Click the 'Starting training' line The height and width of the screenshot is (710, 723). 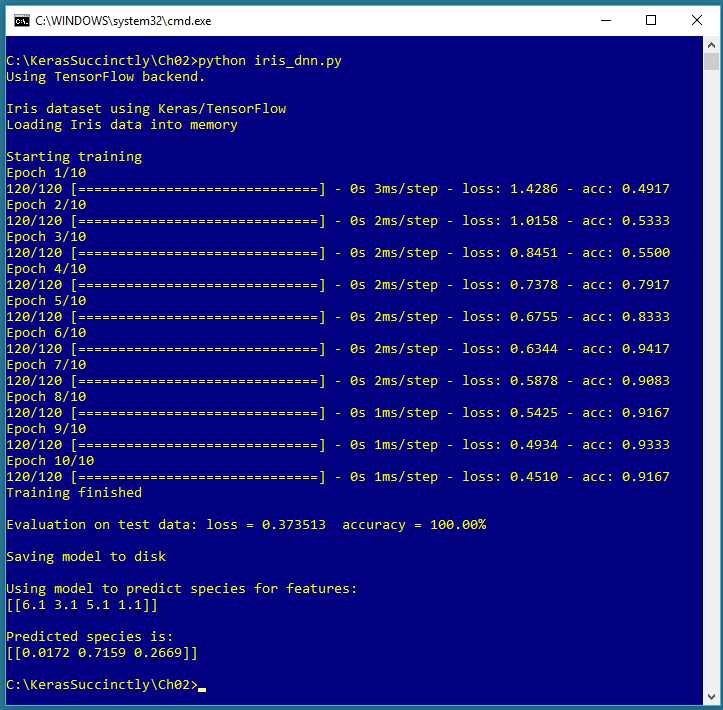click(74, 157)
